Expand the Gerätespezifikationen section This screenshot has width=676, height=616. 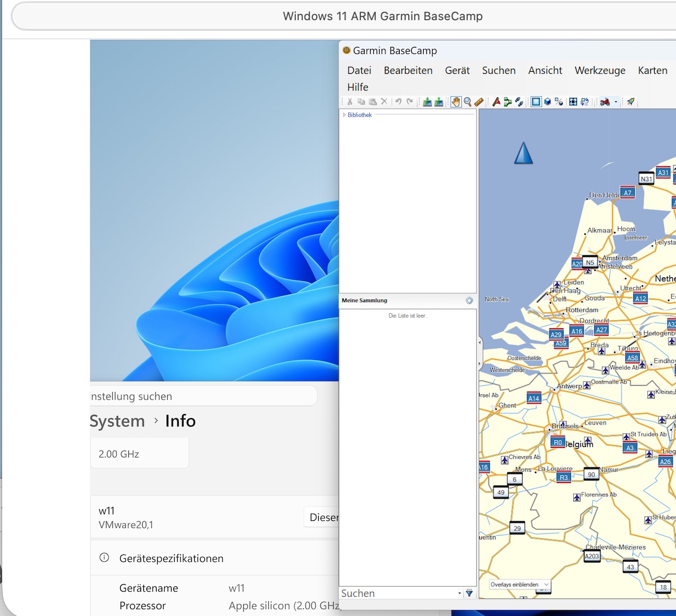point(215,558)
